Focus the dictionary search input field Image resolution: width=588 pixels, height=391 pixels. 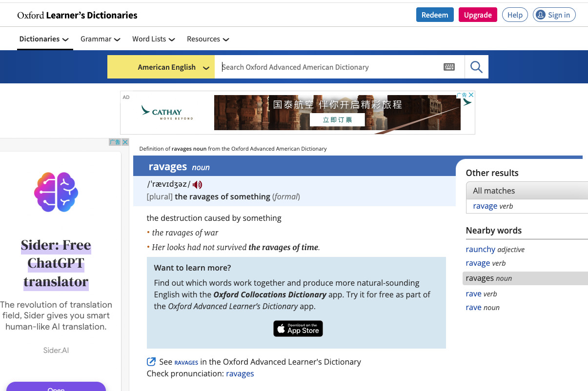tap(329, 67)
